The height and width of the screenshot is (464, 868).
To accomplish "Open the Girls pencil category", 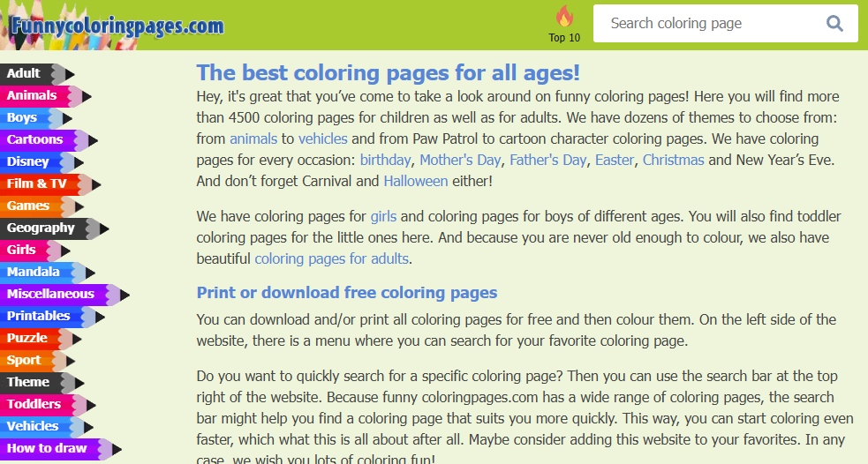I will tap(34, 251).
